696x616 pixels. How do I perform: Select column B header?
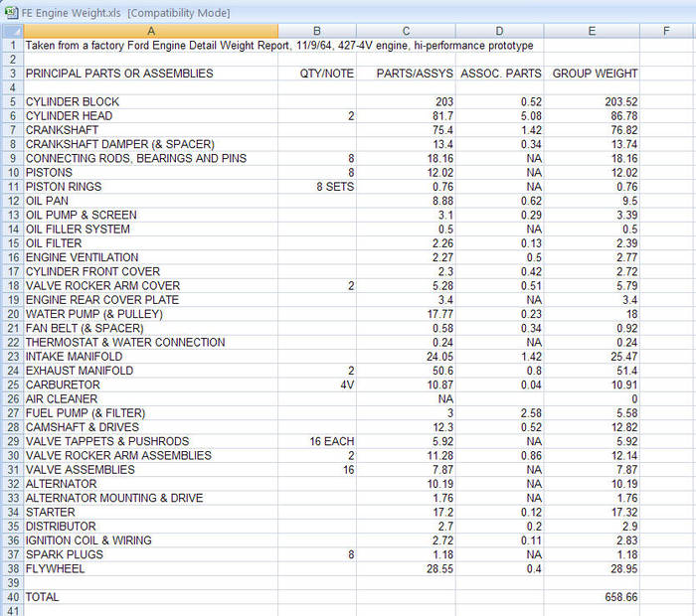pyautogui.click(x=317, y=31)
